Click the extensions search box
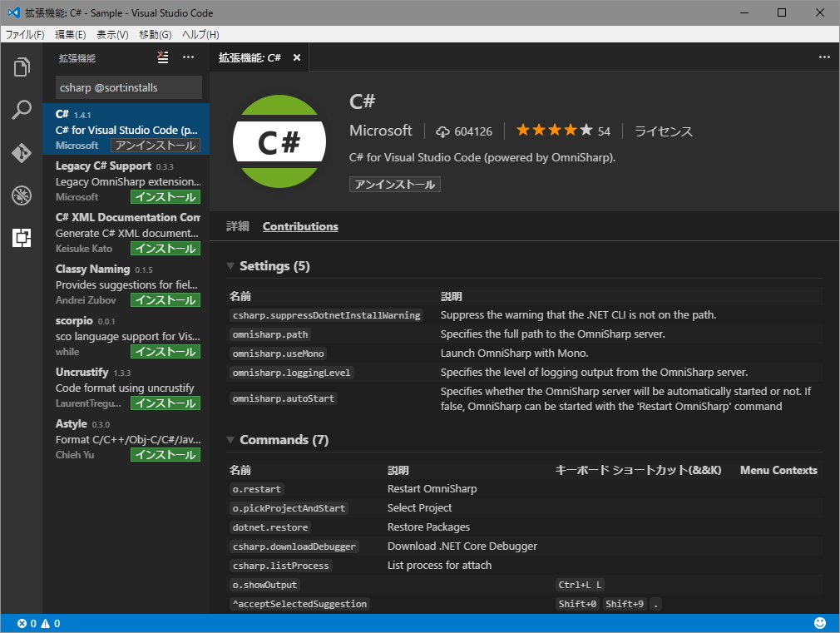The width and height of the screenshot is (840, 633). [129, 87]
